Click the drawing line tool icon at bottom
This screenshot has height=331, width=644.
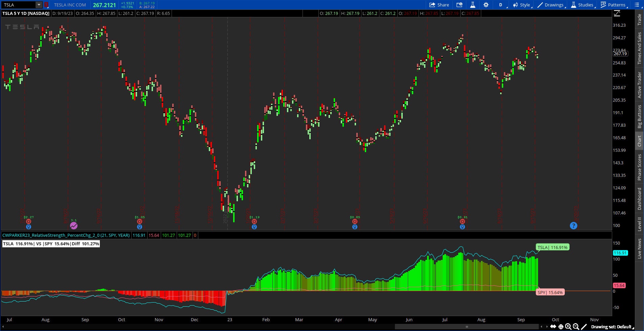(x=584, y=327)
